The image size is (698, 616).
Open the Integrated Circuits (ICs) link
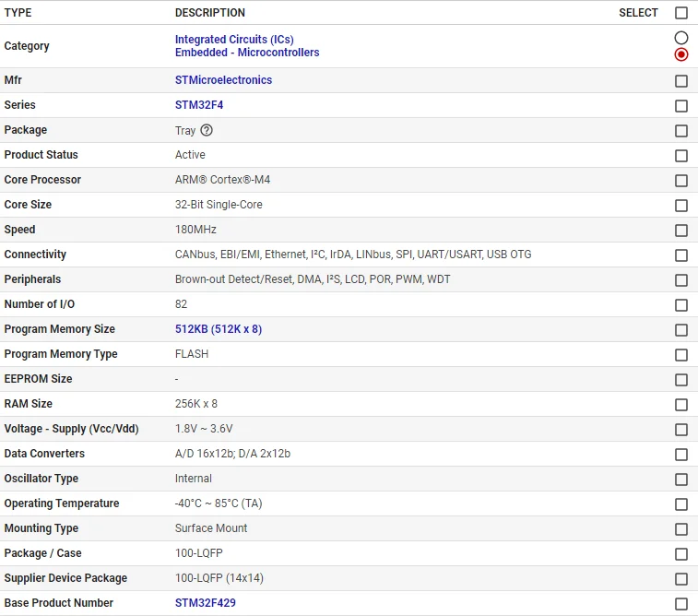point(234,40)
